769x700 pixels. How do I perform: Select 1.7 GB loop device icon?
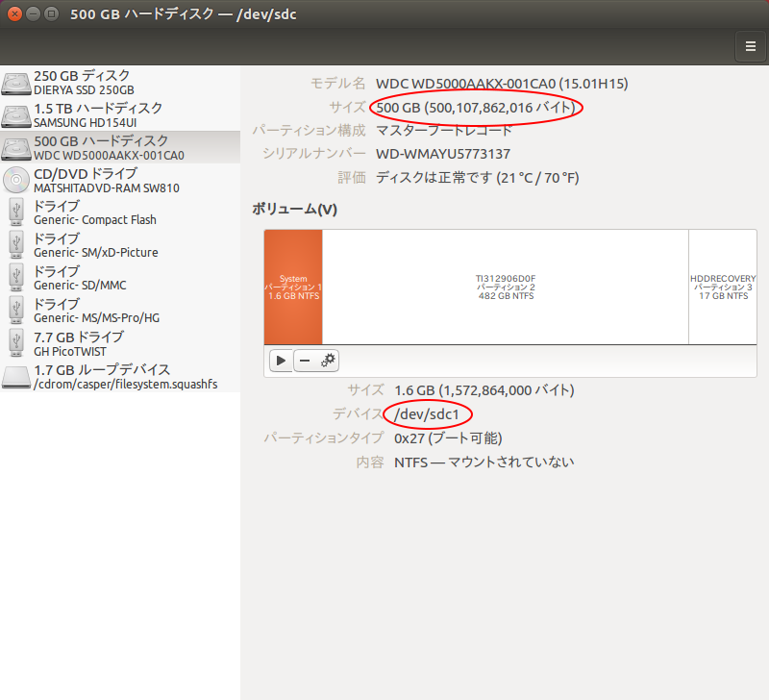[16, 377]
